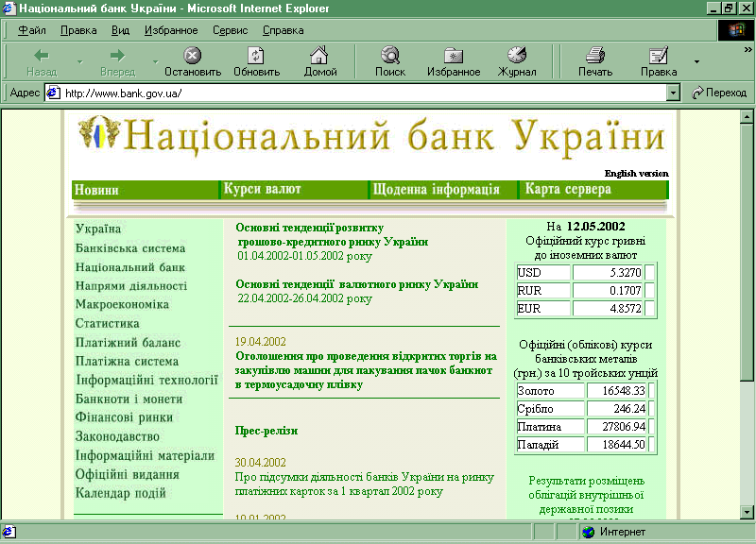The width and height of the screenshot is (756, 544).
Task: Open the History (Журнал) icon
Action: coord(517,56)
